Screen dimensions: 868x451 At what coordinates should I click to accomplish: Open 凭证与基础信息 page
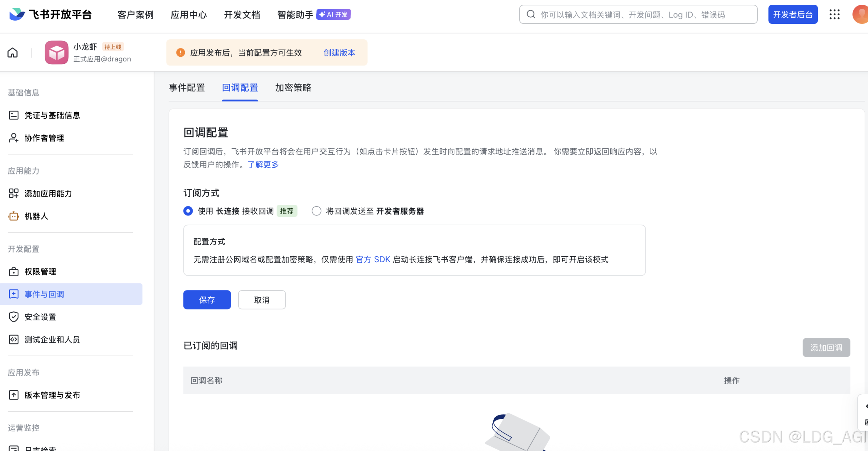coord(52,115)
